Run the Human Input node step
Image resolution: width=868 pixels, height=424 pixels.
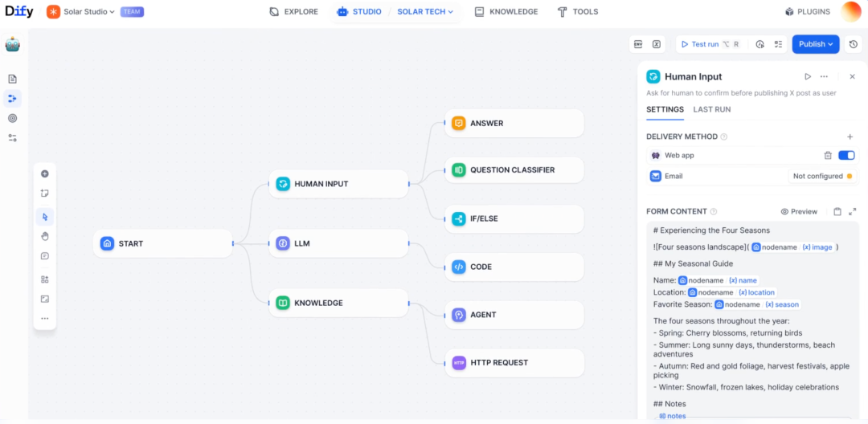(808, 77)
